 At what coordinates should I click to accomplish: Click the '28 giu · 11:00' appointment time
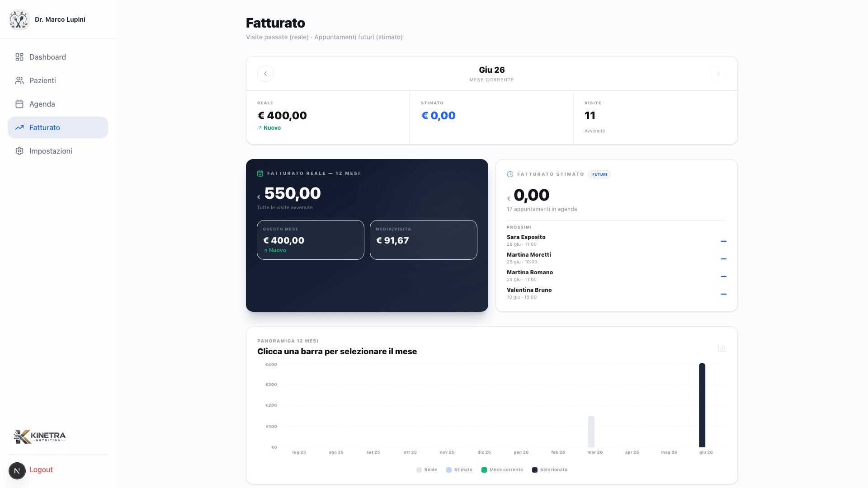(522, 244)
